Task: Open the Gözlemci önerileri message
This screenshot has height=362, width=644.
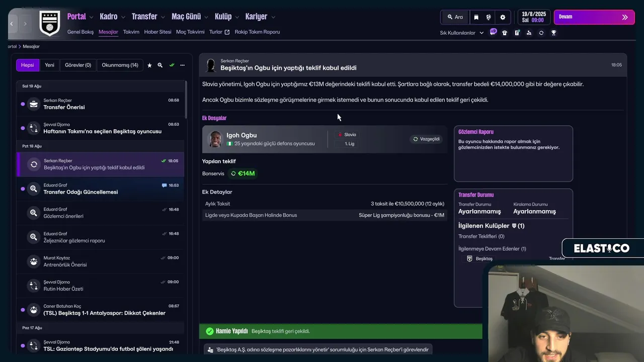Action: (x=100, y=213)
